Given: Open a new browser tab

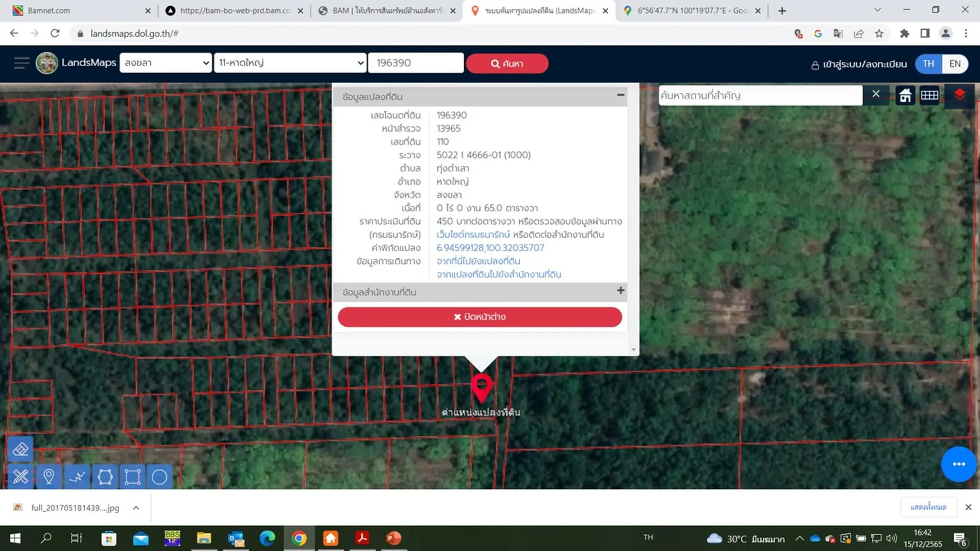Looking at the screenshot, I should [782, 11].
